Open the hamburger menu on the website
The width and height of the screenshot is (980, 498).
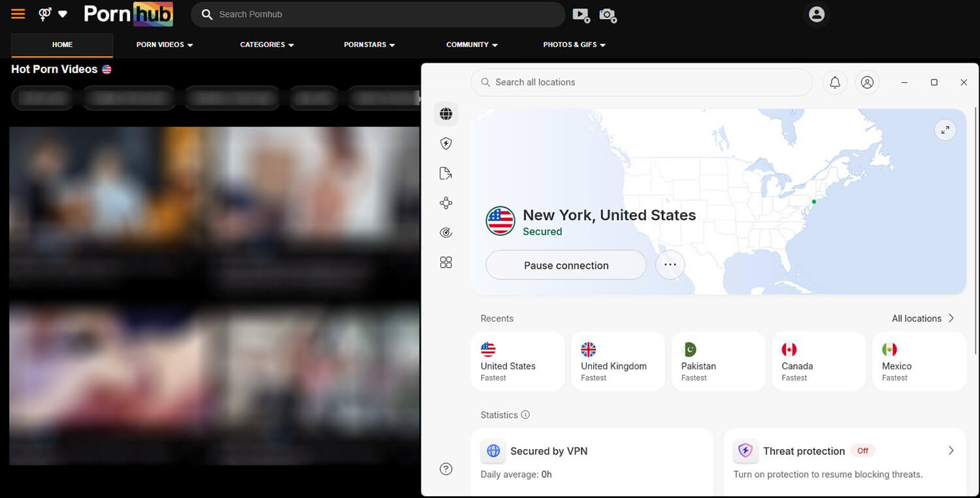[18, 14]
